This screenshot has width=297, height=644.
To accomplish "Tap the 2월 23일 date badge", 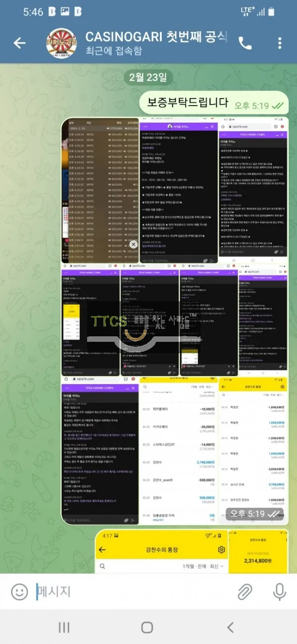I will click(148, 77).
